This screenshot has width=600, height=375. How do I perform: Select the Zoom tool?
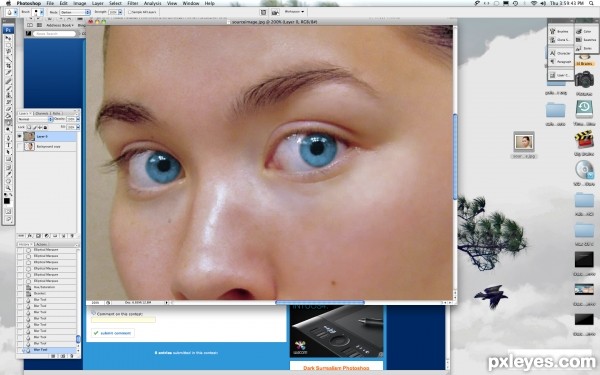(x=8, y=188)
